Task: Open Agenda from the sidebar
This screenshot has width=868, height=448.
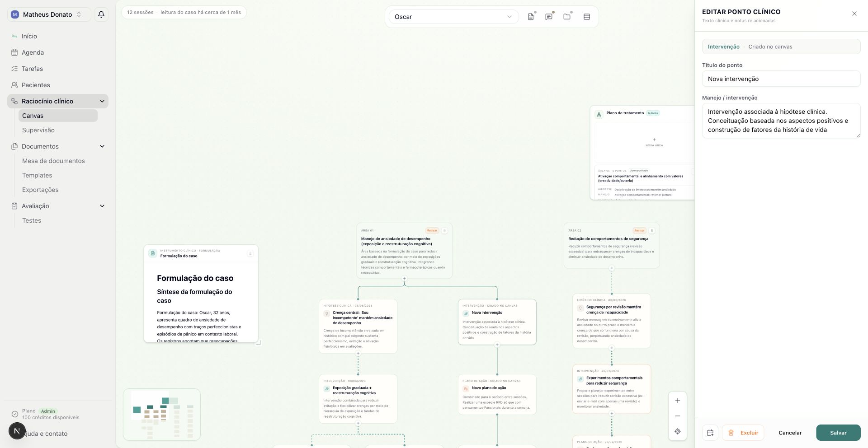Action: click(33, 52)
